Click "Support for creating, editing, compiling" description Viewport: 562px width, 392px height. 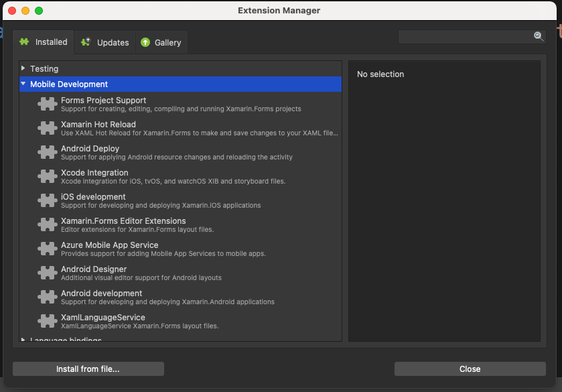181,109
